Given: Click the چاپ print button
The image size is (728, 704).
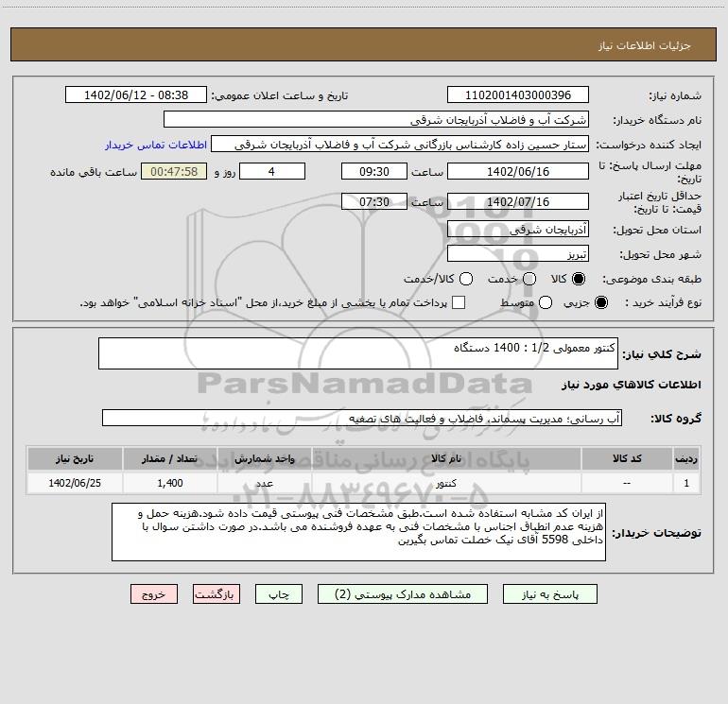Looking at the screenshot, I should click(x=279, y=594).
